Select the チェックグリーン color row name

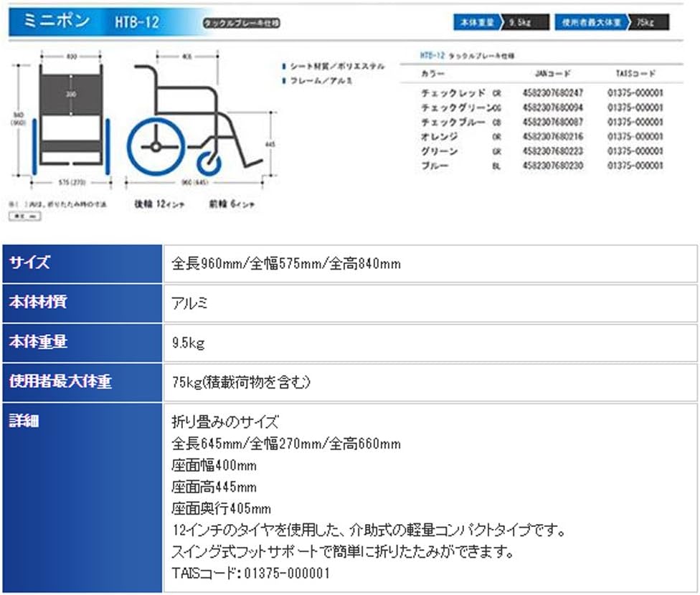click(457, 108)
